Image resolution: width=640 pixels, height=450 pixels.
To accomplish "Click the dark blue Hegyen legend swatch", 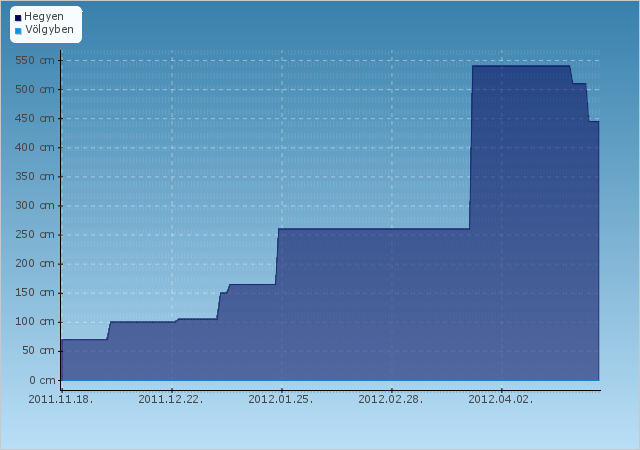I will tap(18, 18).
